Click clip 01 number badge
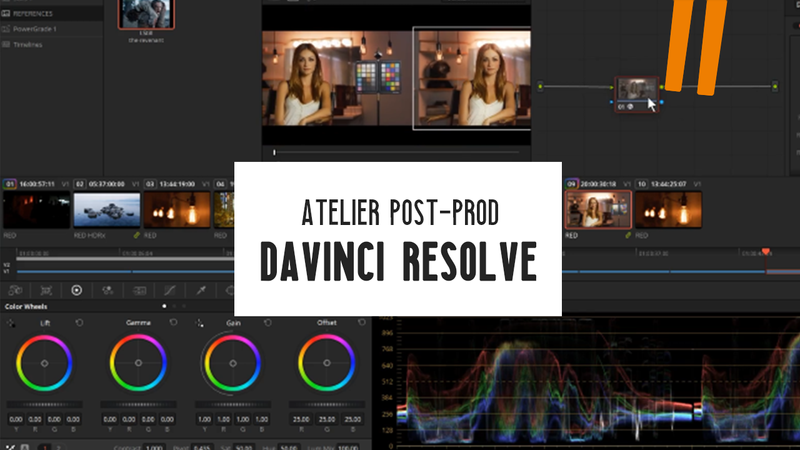The image size is (800, 450). click(x=9, y=184)
